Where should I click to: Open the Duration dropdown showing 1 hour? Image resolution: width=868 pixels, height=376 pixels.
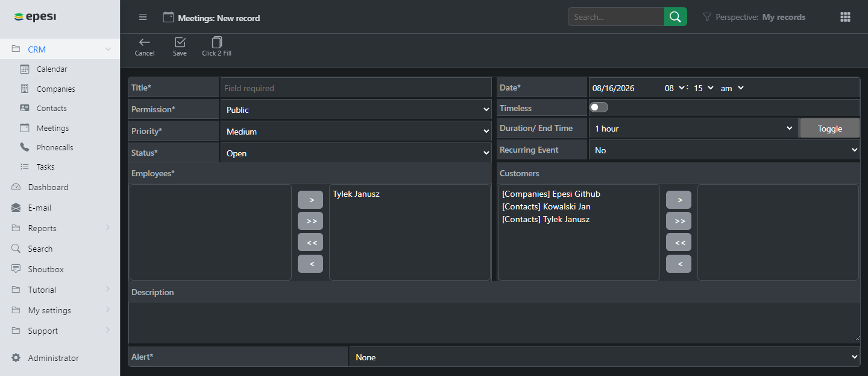point(693,129)
